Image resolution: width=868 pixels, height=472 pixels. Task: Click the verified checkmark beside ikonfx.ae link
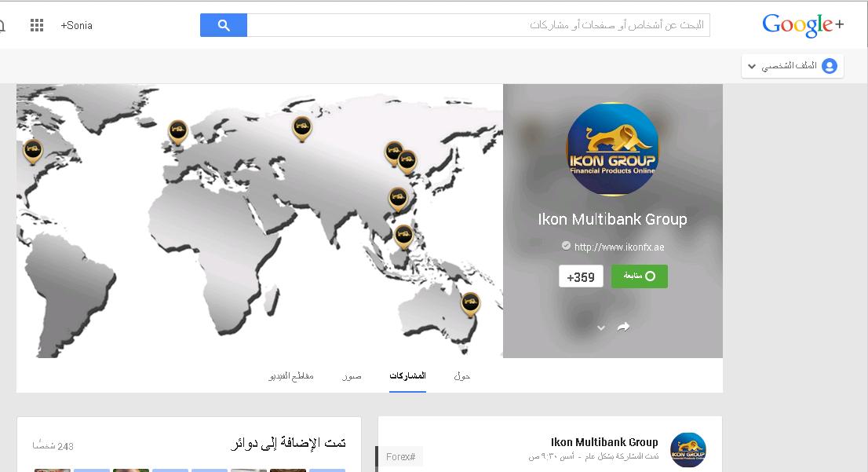(x=566, y=245)
